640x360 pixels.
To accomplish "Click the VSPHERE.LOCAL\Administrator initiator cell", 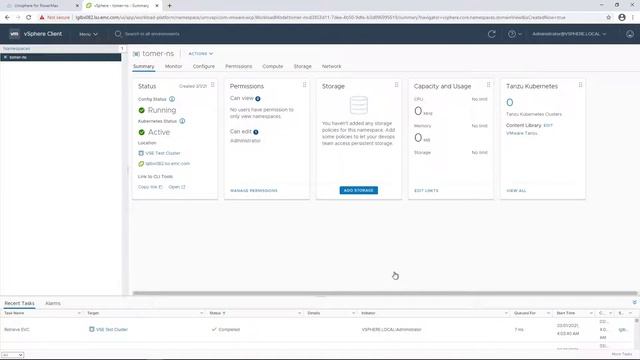I will point(391,329).
